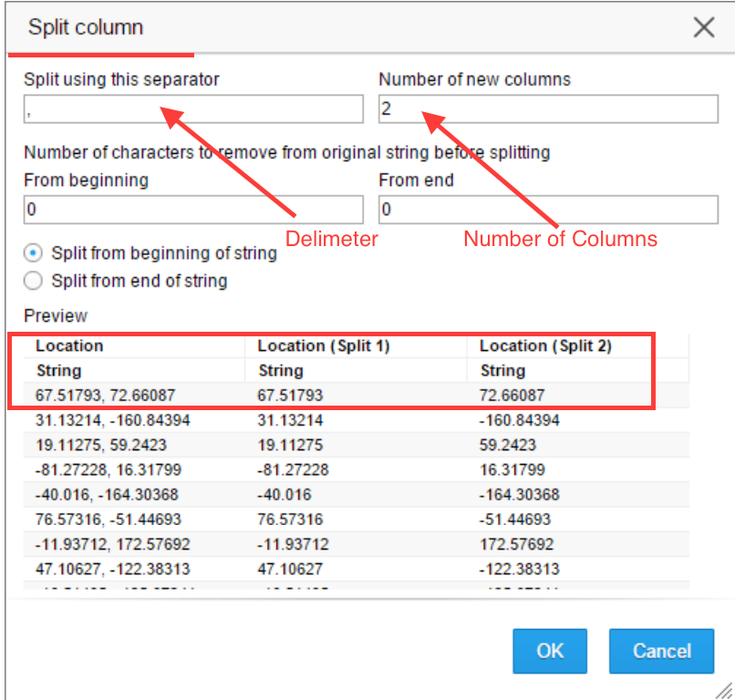The image size is (735, 700).
Task: Click the -51.44693 preview cell
Action: click(514, 520)
